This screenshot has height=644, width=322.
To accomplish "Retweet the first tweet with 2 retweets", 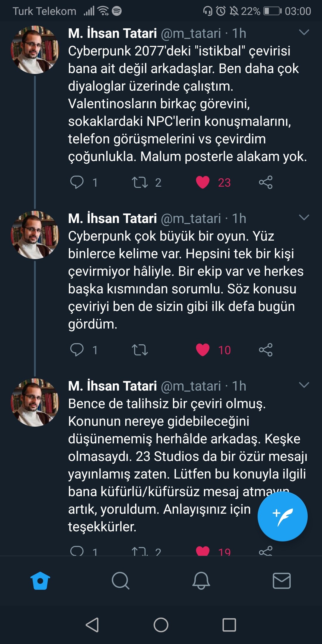I will [140, 182].
